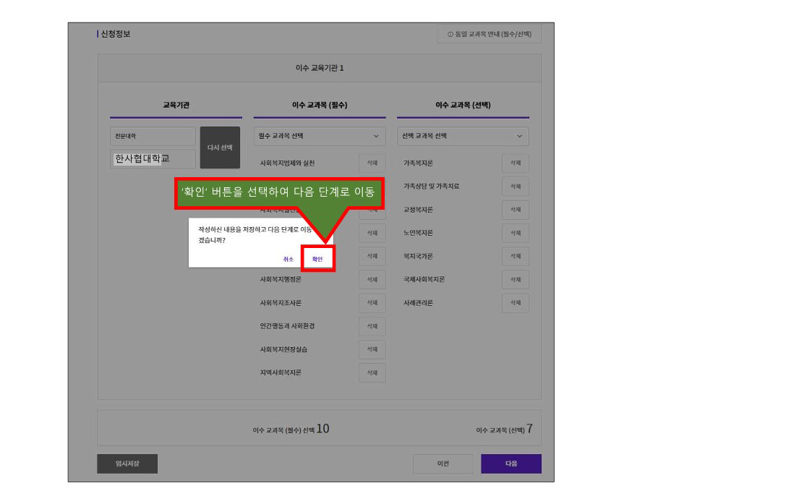This screenshot has height=504, width=812.
Task: Click the 국제사회복지론 course name
Action: pyautogui.click(x=424, y=280)
